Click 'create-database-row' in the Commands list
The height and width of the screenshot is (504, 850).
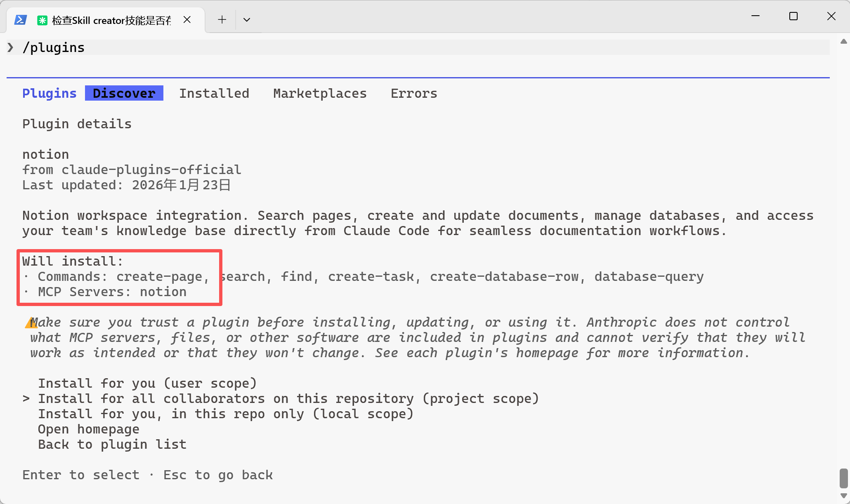[504, 277]
